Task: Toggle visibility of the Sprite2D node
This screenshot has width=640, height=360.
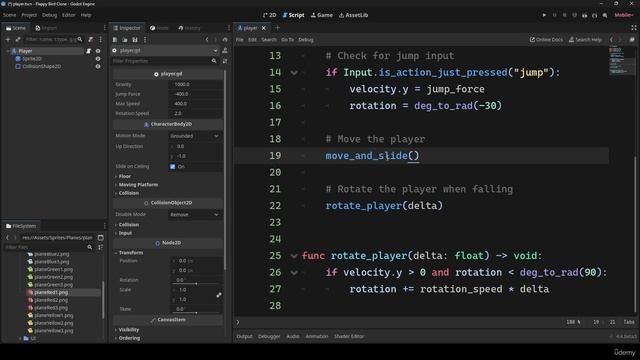Action: click(x=98, y=59)
